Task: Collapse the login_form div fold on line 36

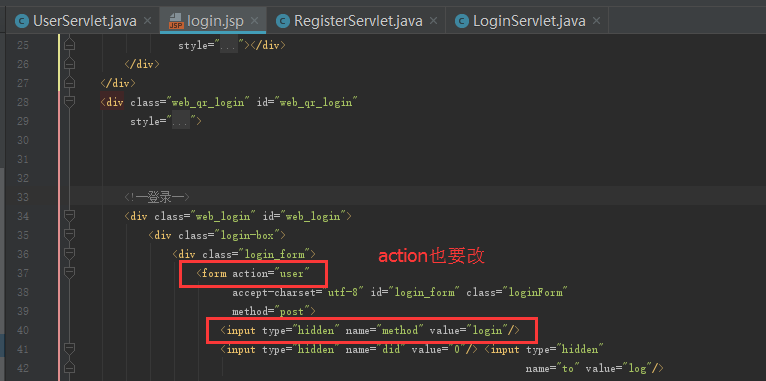Action: [x=70, y=254]
